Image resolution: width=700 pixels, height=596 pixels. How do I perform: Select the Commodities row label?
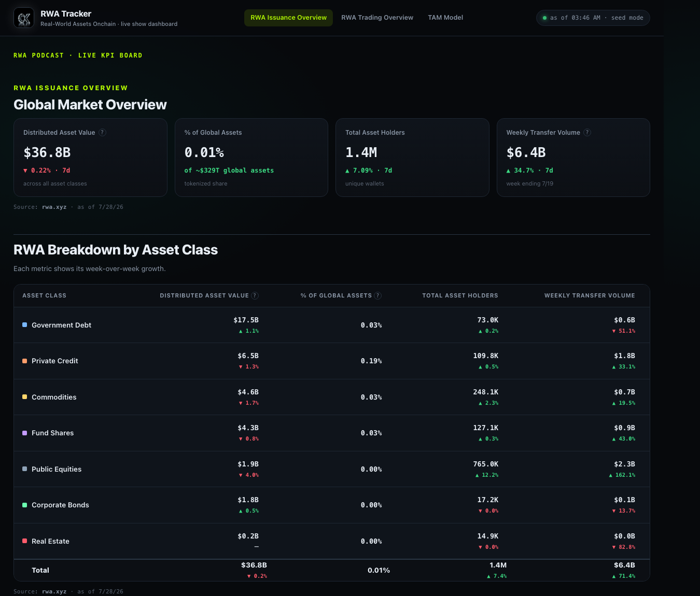[x=54, y=397]
